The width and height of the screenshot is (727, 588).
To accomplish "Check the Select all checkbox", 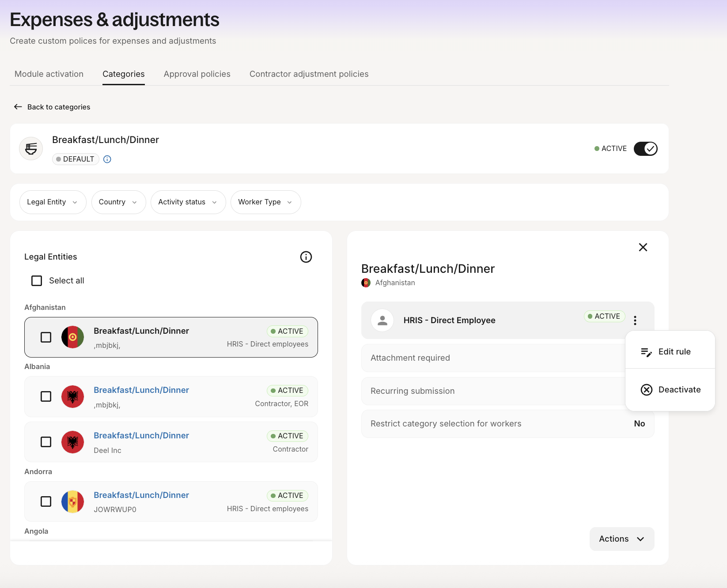I will 37,281.
